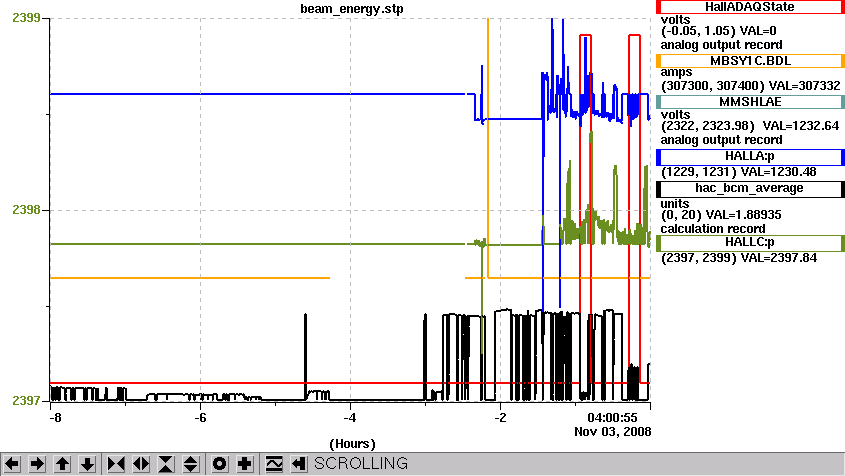The image size is (845, 476).
Task: Select the HALLC:p legend entry
Action: (x=750, y=243)
